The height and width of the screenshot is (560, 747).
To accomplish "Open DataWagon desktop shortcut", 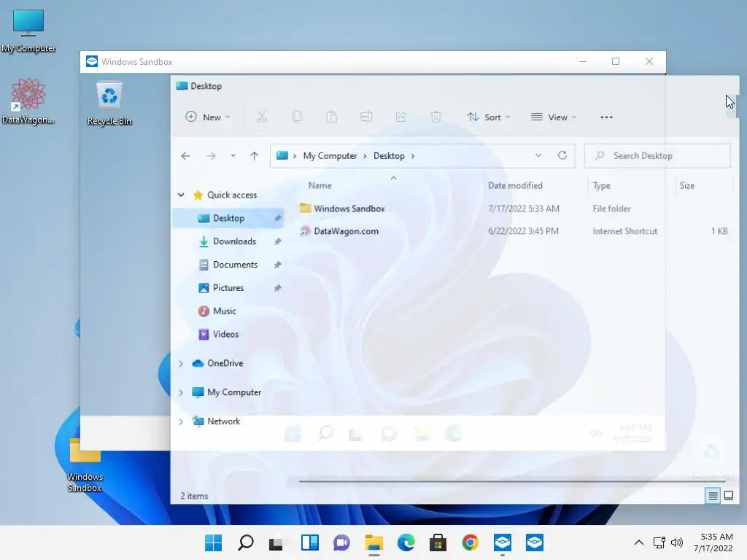I will point(28,101).
